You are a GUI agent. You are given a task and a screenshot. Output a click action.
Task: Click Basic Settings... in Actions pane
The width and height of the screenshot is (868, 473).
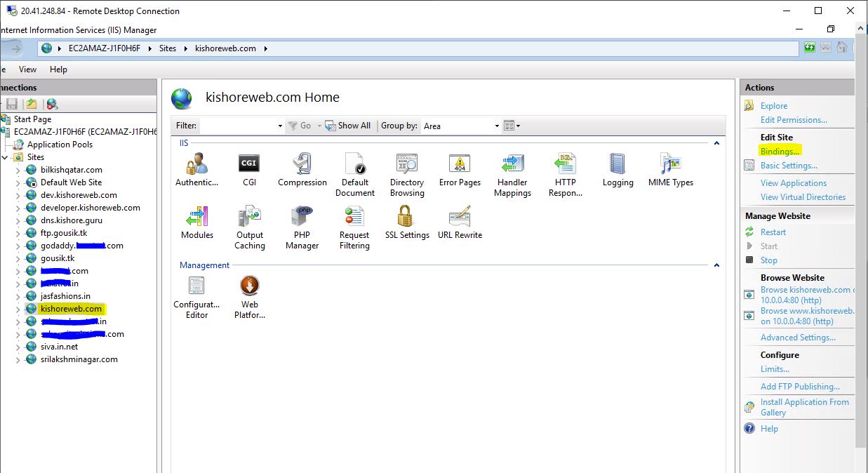789,166
